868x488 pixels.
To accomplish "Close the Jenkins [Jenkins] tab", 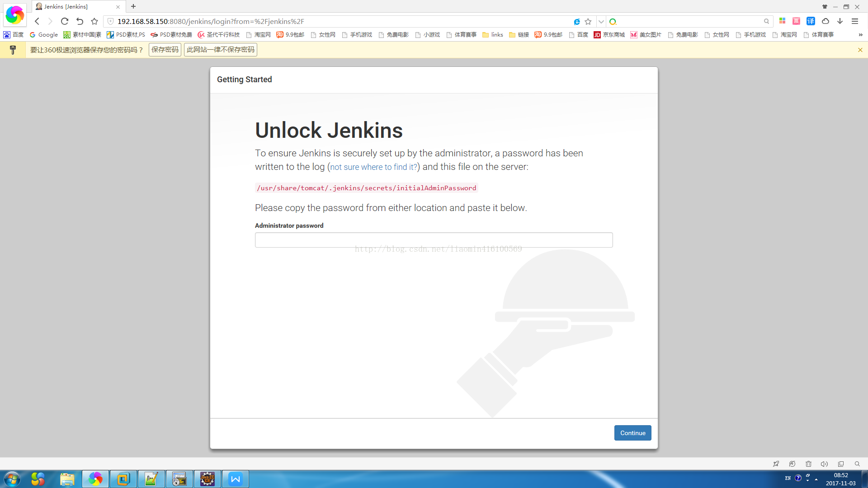I will pyautogui.click(x=118, y=7).
